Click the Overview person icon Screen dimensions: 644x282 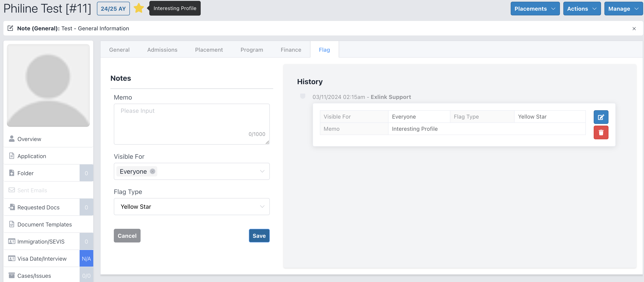(12, 139)
